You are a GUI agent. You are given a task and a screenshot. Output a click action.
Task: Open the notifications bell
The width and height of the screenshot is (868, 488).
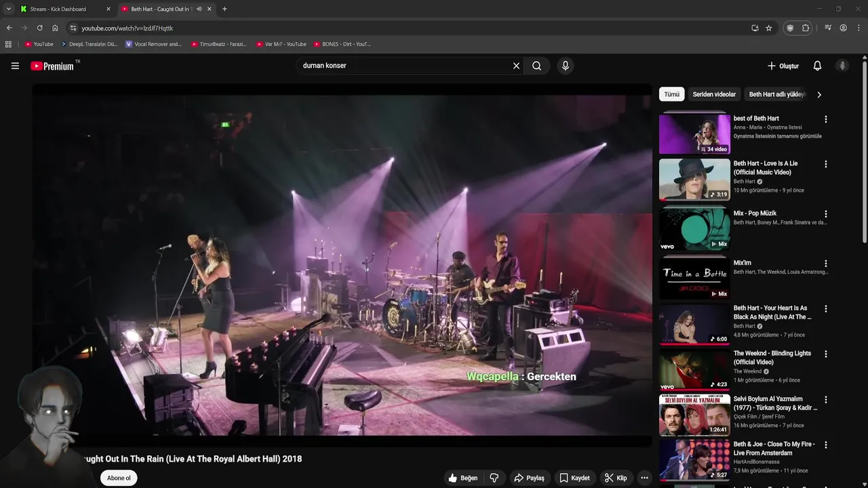[x=817, y=66]
